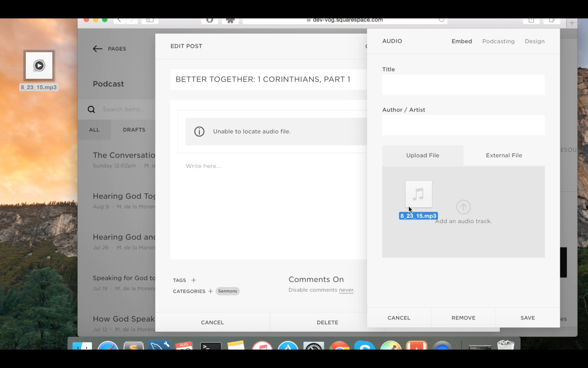Click into the audio Title field

(463, 85)
